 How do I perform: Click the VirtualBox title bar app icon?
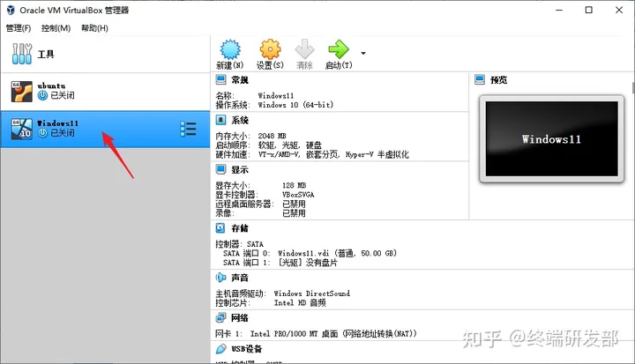[11, 10]
